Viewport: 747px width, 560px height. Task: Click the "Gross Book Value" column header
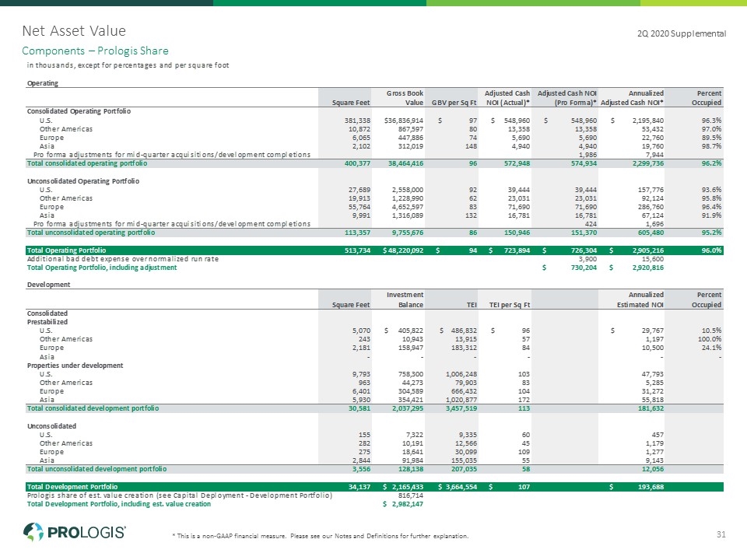point(405,98)
